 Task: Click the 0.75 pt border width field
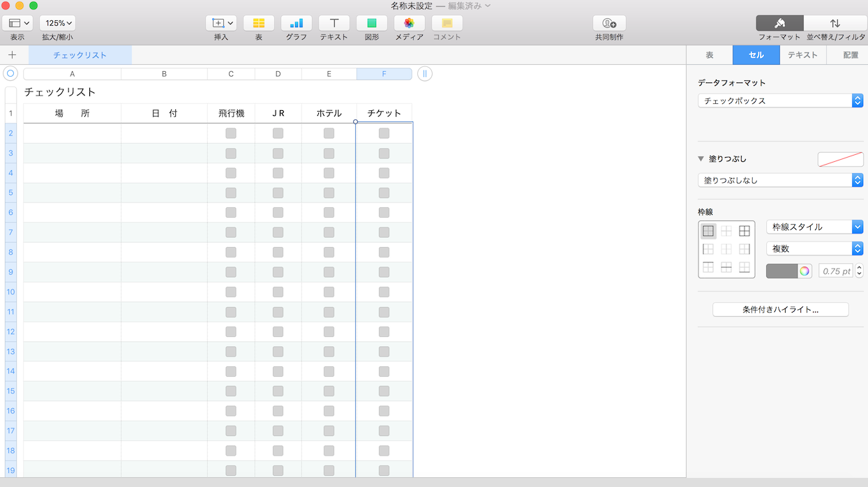coord(836,271)
